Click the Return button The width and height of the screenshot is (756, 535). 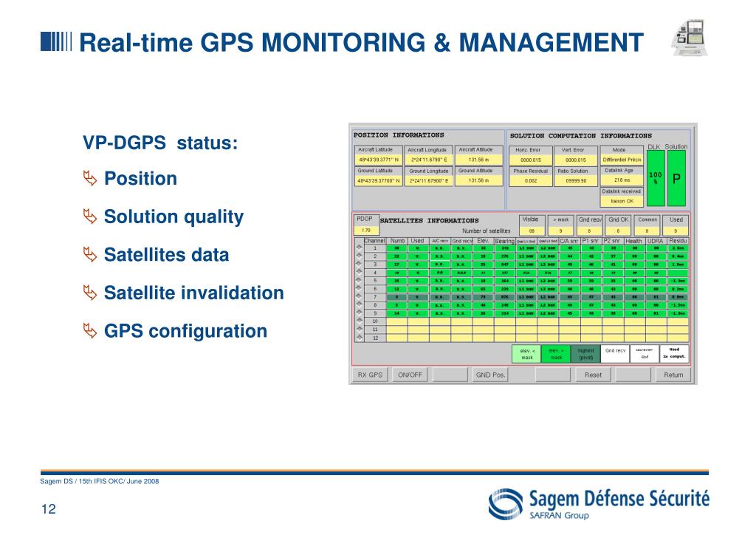pos(673,375)
